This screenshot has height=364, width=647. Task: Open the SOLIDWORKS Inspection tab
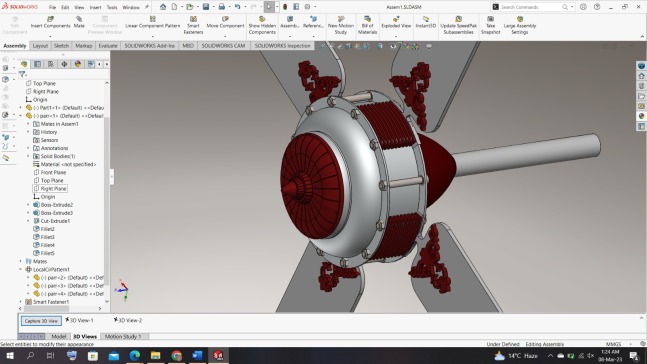tap(282, 46)
